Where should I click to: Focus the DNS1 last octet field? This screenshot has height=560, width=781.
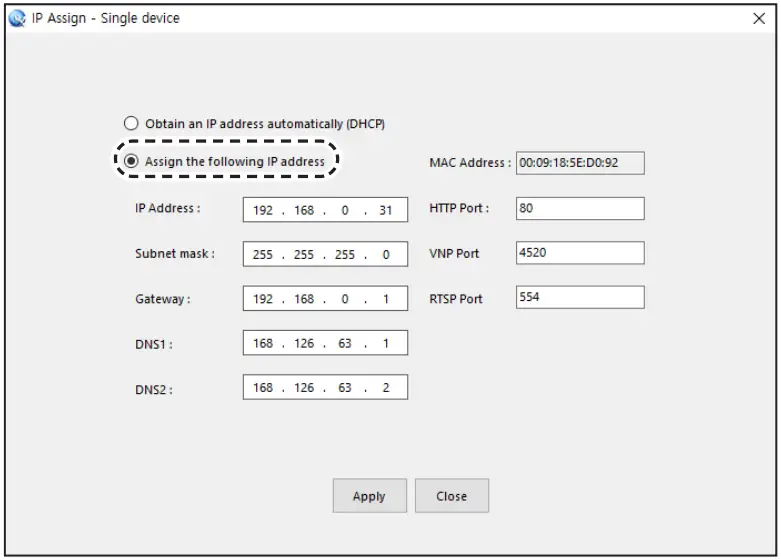(x=386, y=343)
